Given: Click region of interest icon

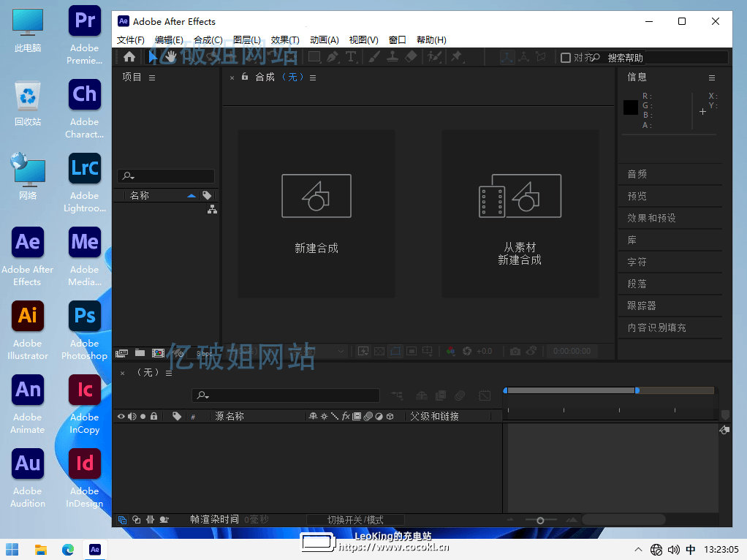Looking at the screenshot, I should point(412,351).
